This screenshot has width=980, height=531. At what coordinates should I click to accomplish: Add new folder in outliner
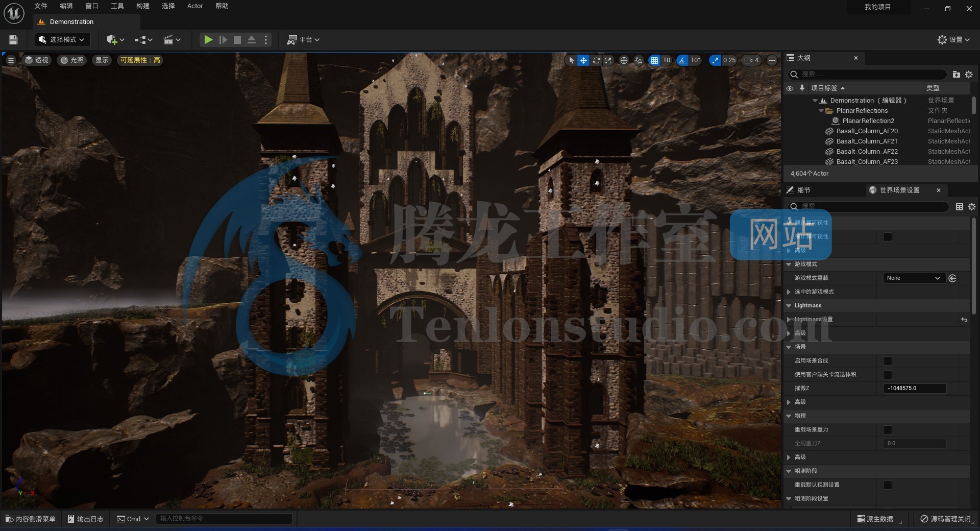[x=956, y=75]
